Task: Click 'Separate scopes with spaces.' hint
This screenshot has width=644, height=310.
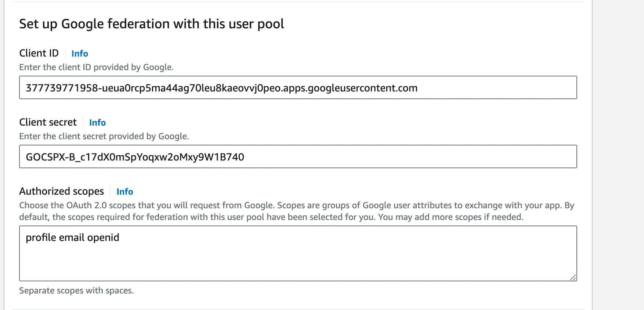Action: 76,291
